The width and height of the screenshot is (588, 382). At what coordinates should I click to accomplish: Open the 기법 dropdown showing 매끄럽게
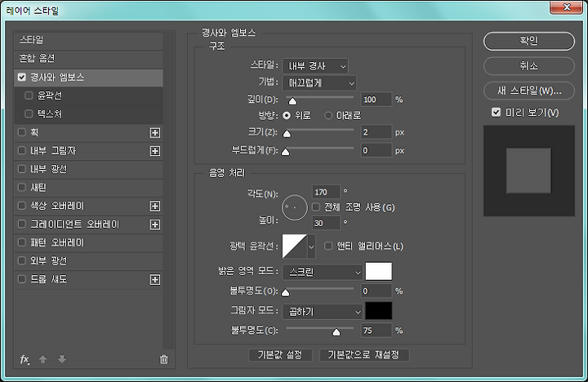point(319,82)
